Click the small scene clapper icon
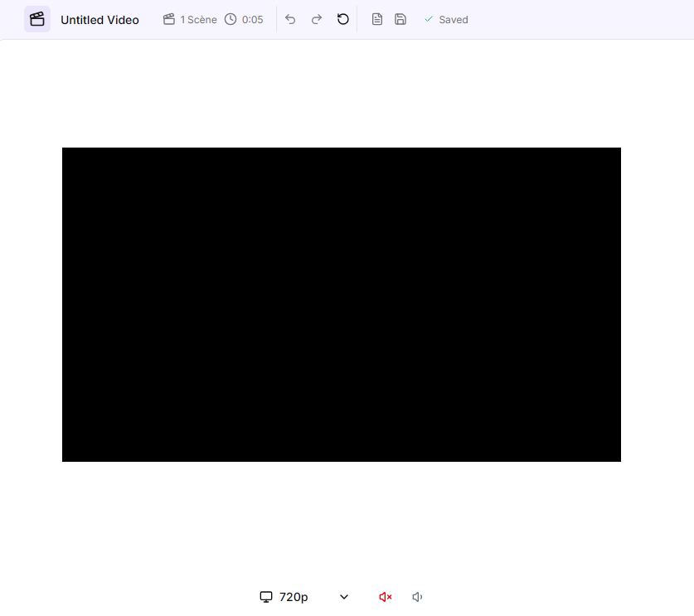 (x=168, y=19)
